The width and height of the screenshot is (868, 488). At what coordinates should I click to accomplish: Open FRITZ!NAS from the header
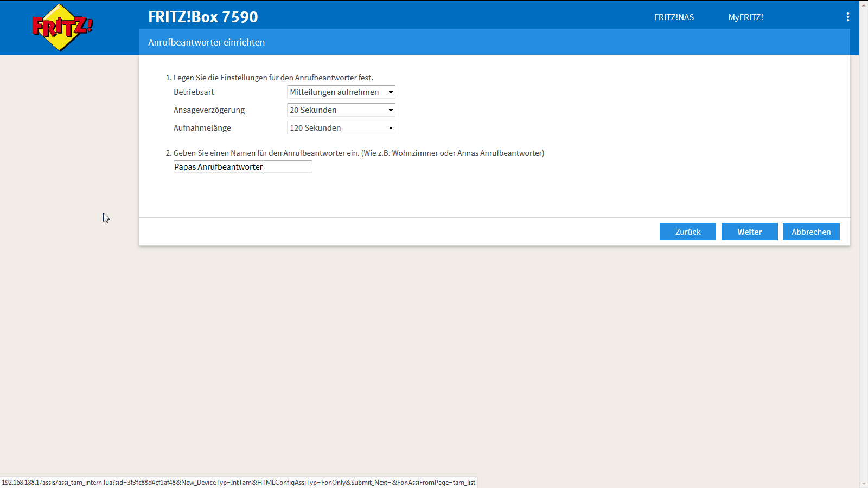point(674,17)
